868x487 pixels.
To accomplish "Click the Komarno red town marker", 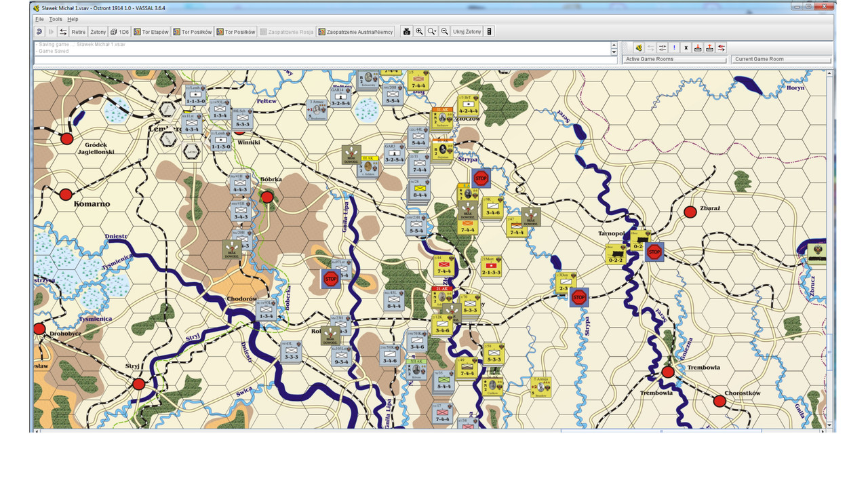I will pos(66,195).
